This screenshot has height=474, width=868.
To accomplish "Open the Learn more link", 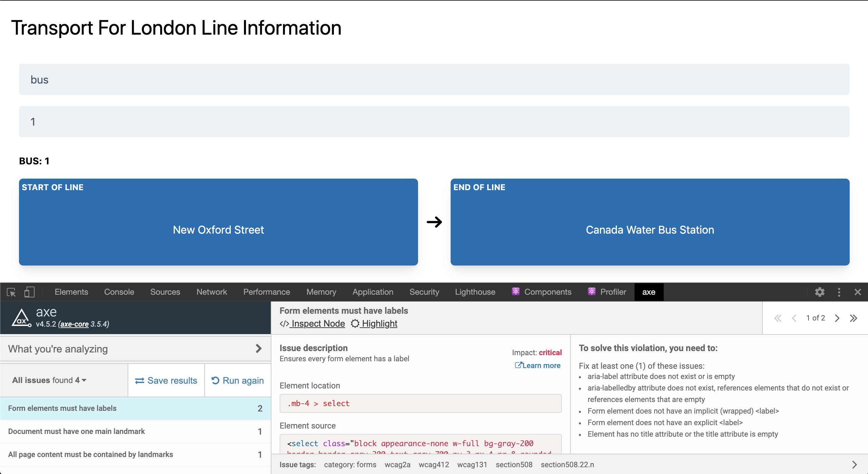I will [538, 365].
